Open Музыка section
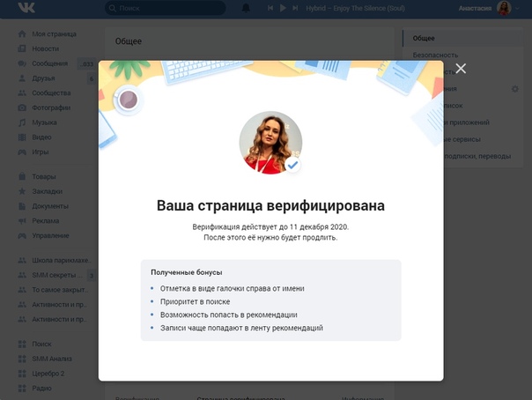This screenshot has width=532, height=400. pyautogui.click(x=44, y=122)
